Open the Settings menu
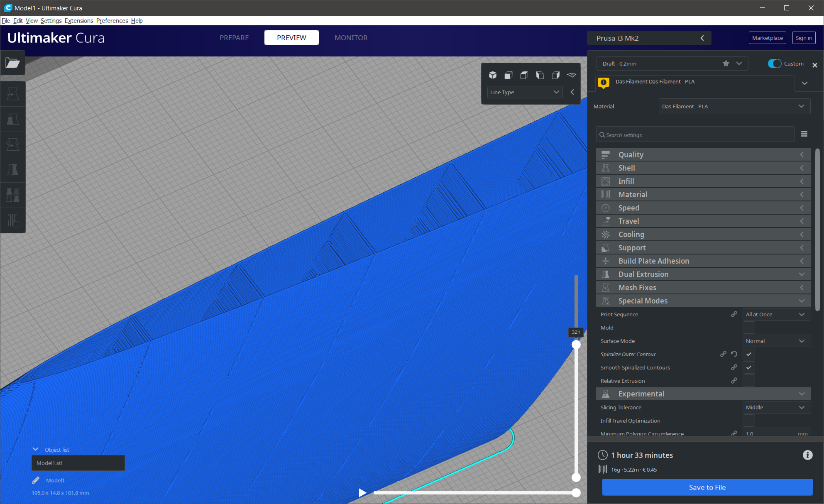The image size is (824, 504). pos(51,21)
